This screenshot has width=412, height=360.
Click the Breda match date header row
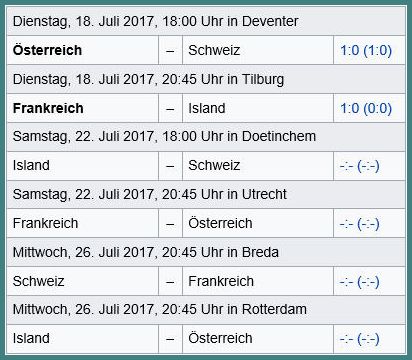(206, 252)
